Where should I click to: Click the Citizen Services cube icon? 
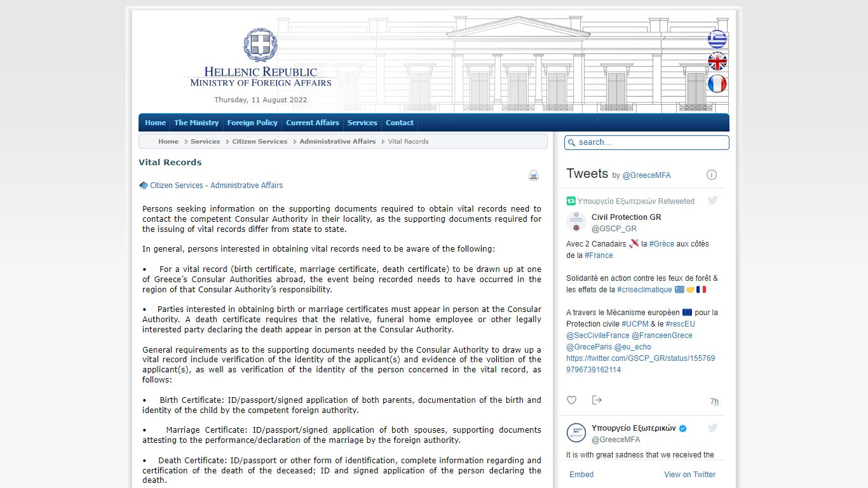click(x=144, y=186)
